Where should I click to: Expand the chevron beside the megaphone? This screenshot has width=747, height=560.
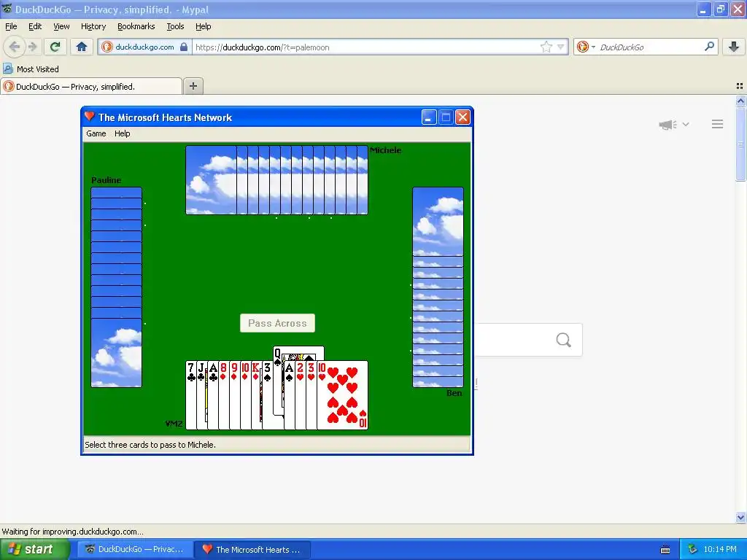[686, 124]
